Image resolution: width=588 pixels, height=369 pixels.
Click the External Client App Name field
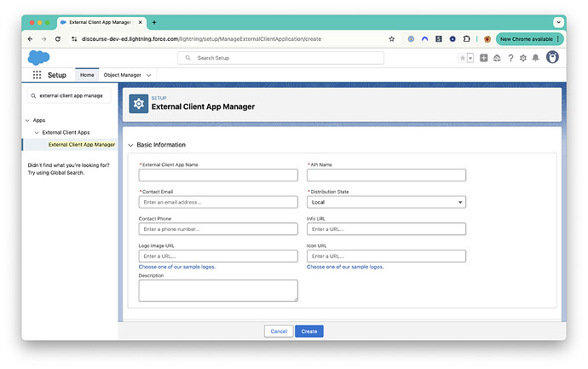[x=218, y=175]
